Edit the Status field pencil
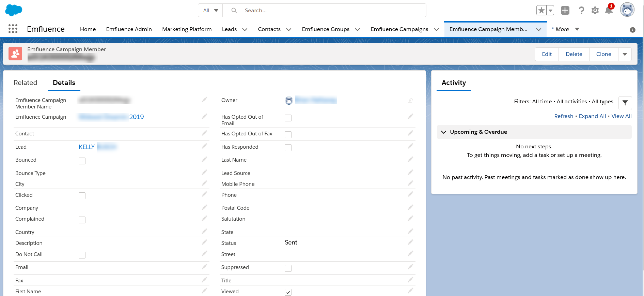Image resolution: width=644 pixels, height=296 pixels. [410, 242]
